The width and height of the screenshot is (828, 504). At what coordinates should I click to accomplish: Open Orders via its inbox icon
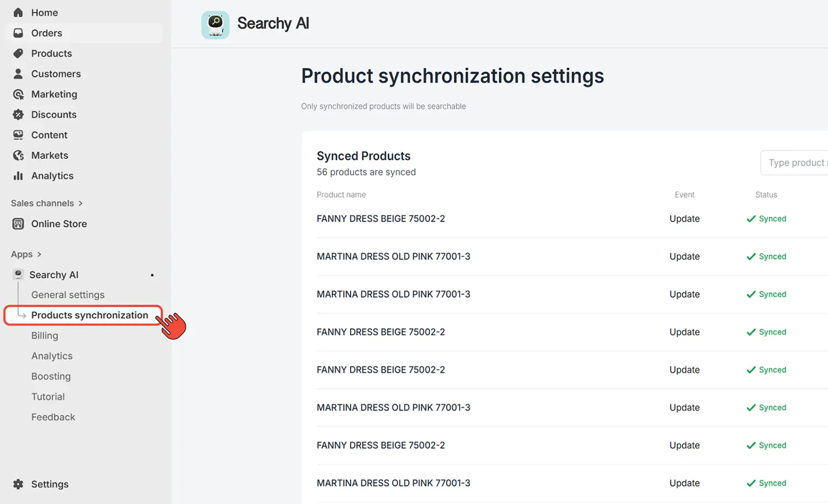tap(18, 33)
